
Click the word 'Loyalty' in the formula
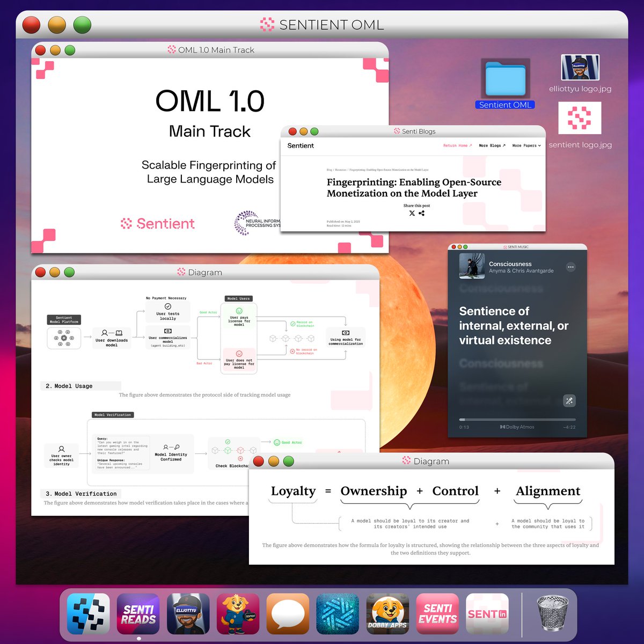click(293, 491)
